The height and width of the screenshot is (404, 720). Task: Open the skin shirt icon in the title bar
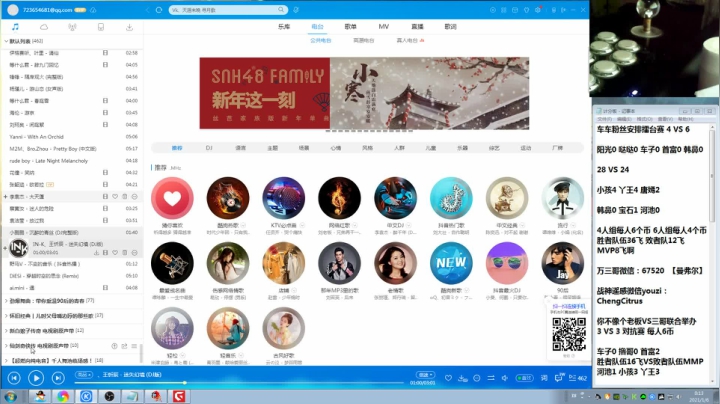(x=526, y=10)
